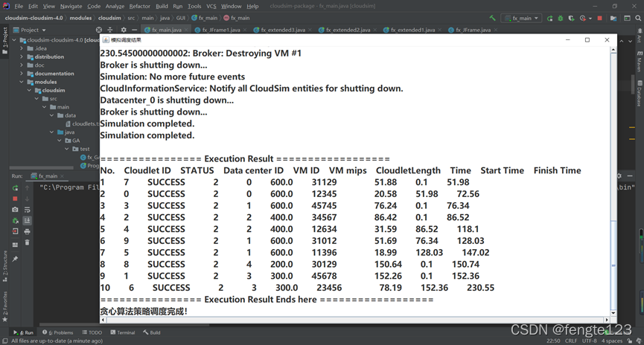Click the Print icon in Run console

pos(27,232)
